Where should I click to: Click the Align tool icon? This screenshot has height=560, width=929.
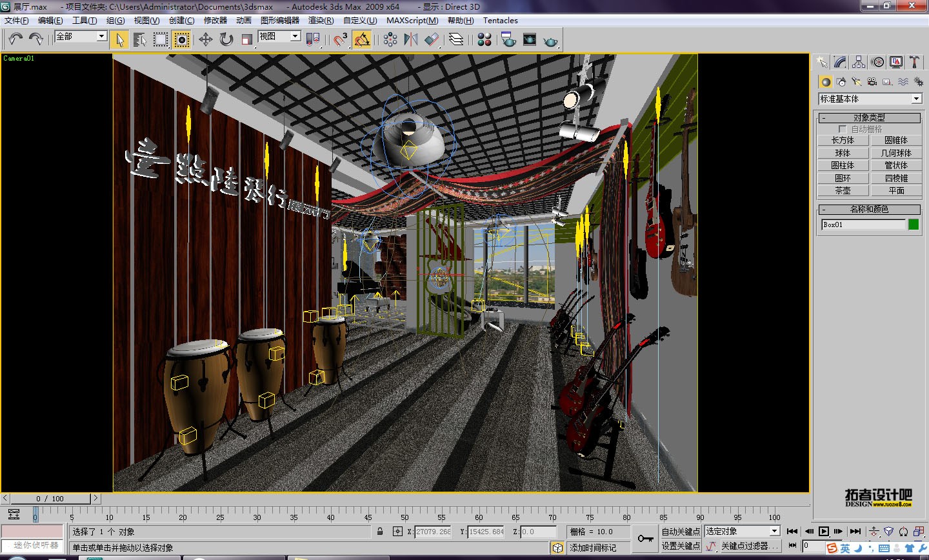click(432, 39)
